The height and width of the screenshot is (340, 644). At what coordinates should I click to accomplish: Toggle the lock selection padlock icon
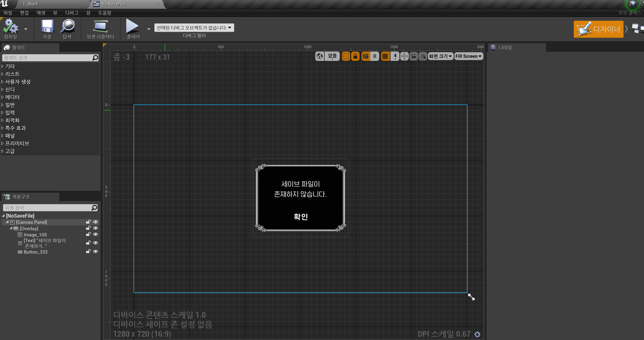355,56
